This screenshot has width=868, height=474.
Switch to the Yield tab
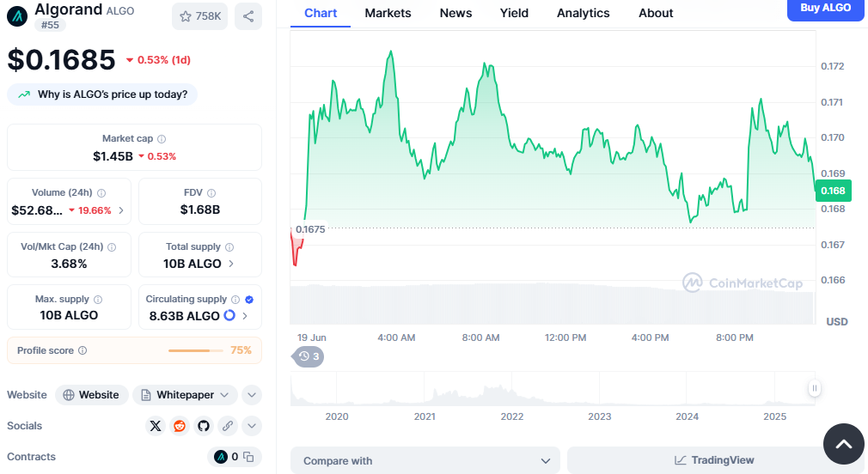pyautogui.click(x=514, y=13)
